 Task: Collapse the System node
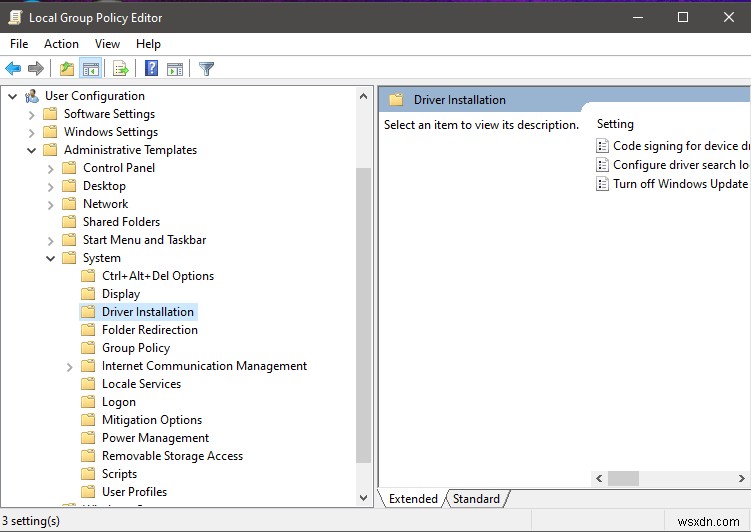pyautogui.click(x=50, y=259)
